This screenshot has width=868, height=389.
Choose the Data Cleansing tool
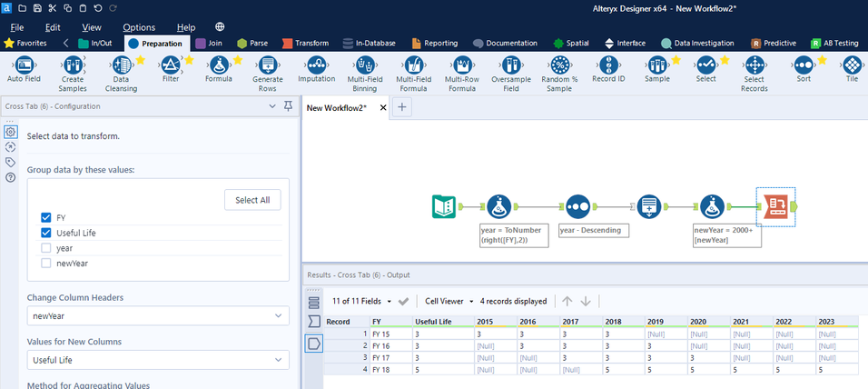[122, 74]
